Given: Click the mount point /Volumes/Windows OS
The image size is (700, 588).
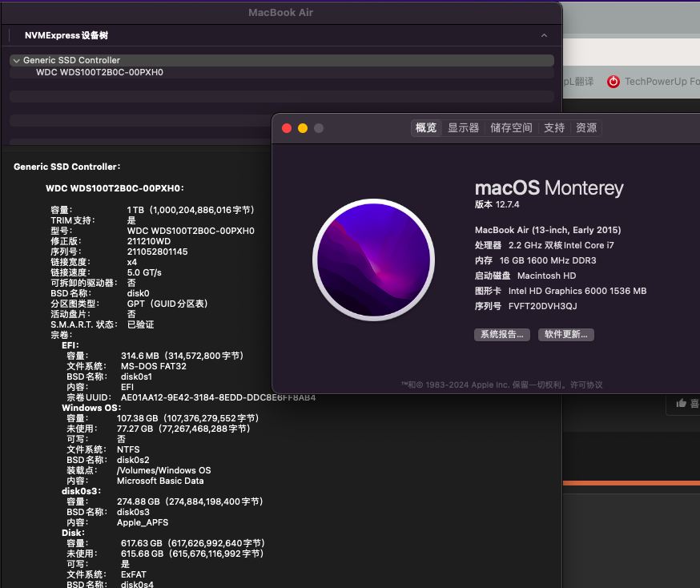Looking at the screenshot, I should [x=164, y=470].
